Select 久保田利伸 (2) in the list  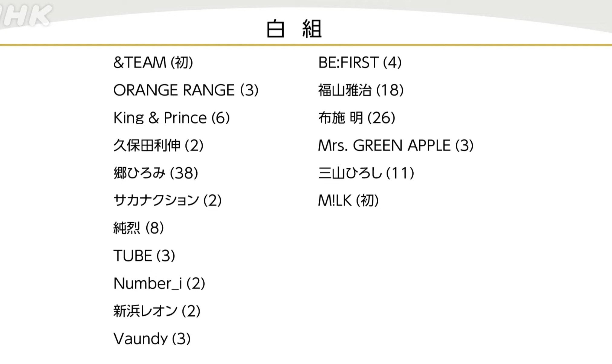(158, 145)
